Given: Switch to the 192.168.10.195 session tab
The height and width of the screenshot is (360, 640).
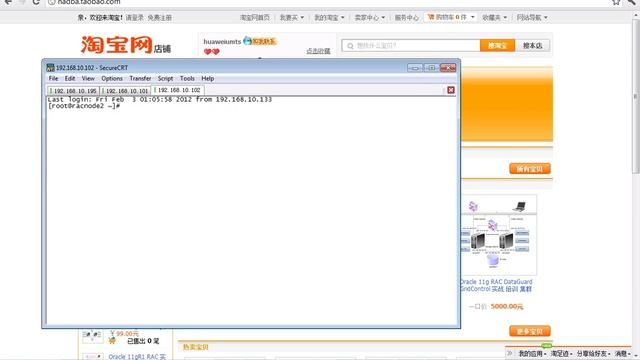Looking at the screenshot, I should coord(73,91).
